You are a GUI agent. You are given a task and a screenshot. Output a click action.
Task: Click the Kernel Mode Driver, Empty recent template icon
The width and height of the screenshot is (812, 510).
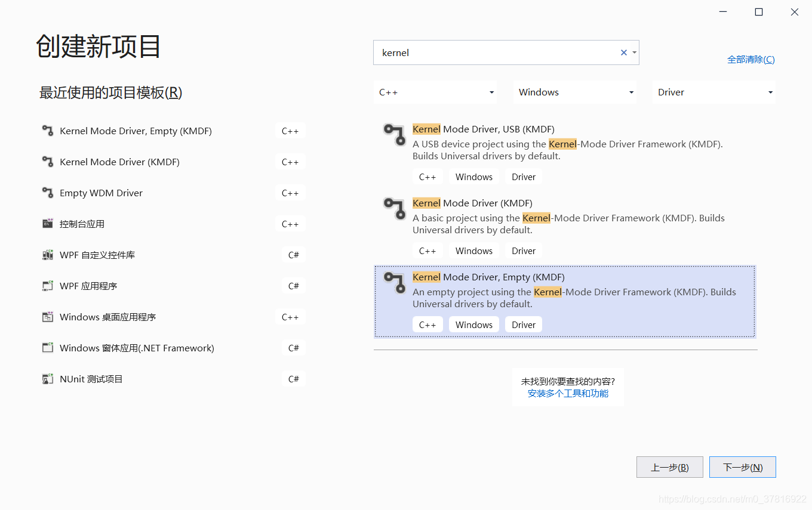click(48, 131)
